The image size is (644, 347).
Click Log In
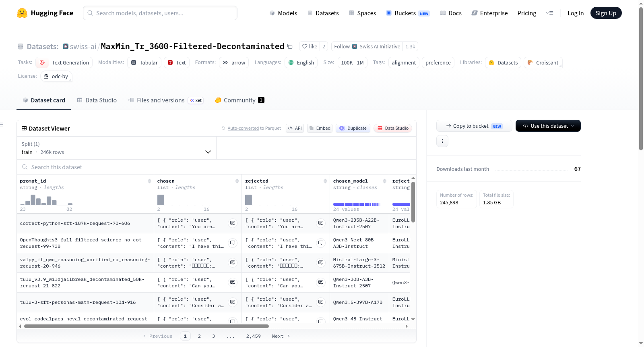click(x=576, y=13)
